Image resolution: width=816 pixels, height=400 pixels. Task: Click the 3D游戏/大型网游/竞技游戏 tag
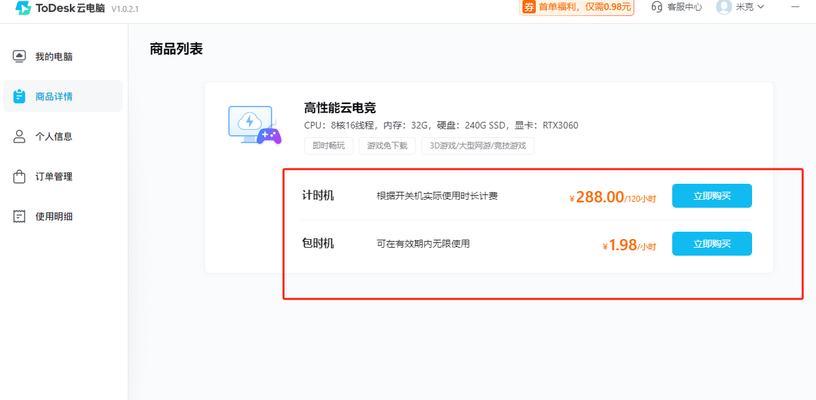[x=478, y=146]
